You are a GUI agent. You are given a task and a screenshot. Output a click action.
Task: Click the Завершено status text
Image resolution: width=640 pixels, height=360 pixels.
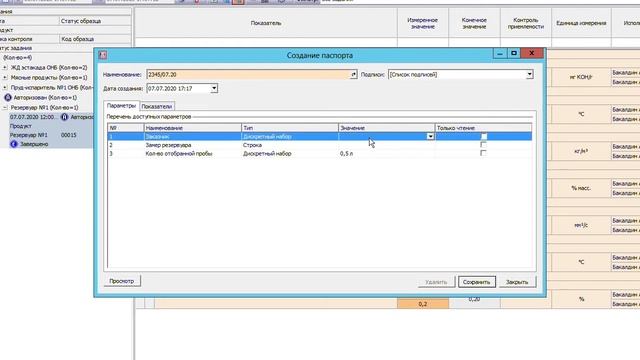[34, 144]
